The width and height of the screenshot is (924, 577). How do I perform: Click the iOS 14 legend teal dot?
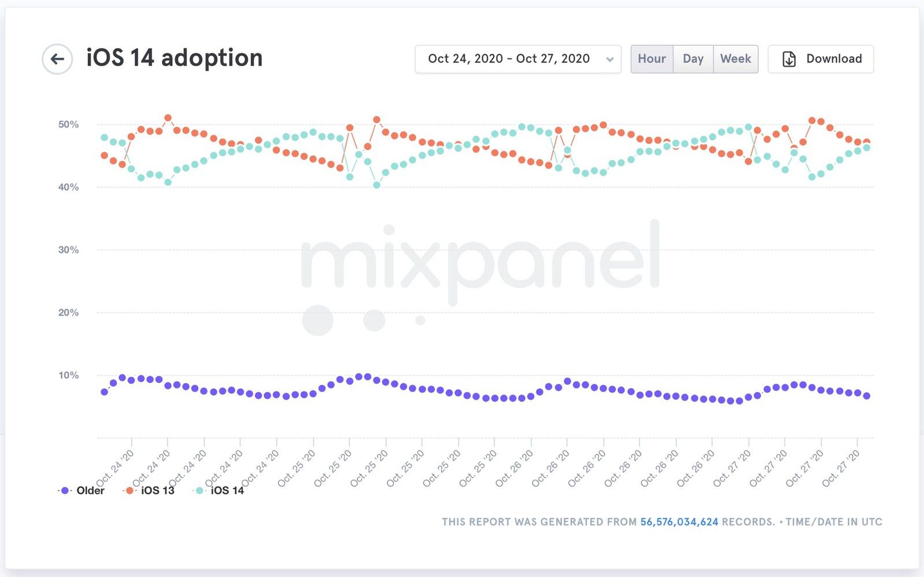pyautogui.click(x=199, y=490)
